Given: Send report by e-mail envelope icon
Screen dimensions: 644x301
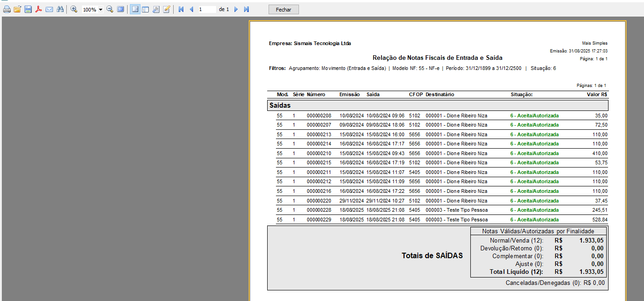Looking at the screenshot, I should point(49,9).
